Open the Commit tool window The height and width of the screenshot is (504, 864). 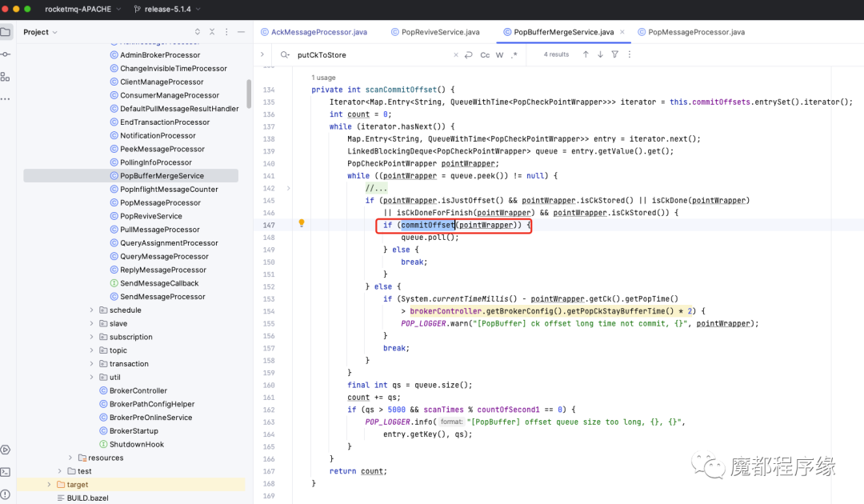(x=6, y=54)
